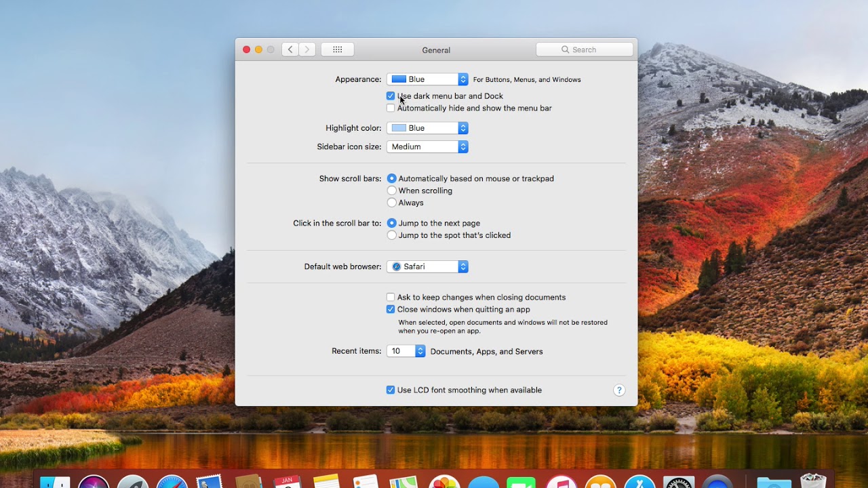Click the 'Highlight color:' label
The height and width of the screenshot is (488, 868).
pos(353,128)
